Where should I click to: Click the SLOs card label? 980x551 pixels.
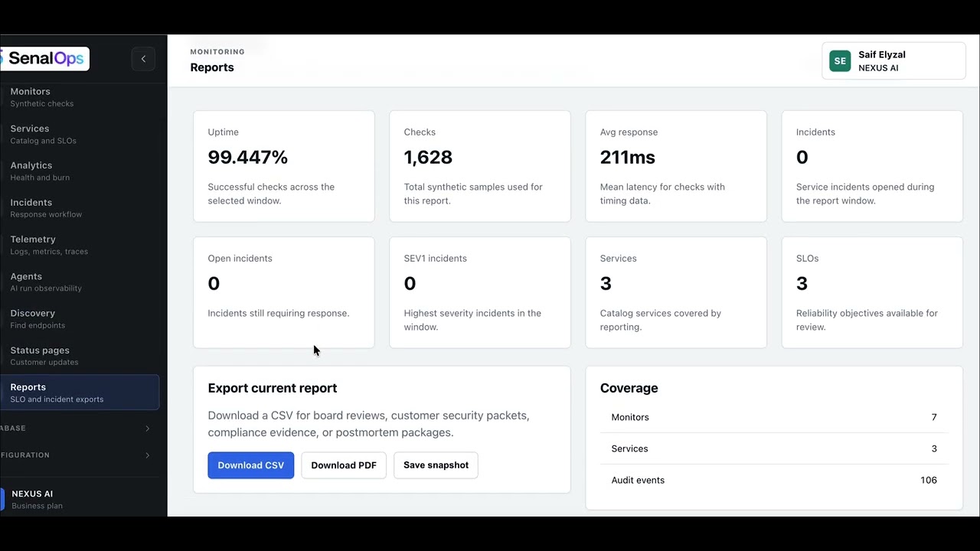807,259
